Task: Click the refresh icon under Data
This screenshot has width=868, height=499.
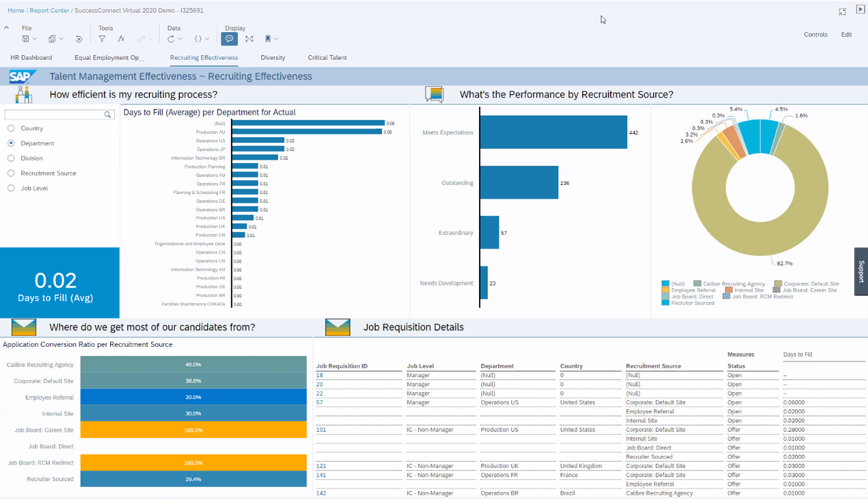Action: tap(172, 38)
